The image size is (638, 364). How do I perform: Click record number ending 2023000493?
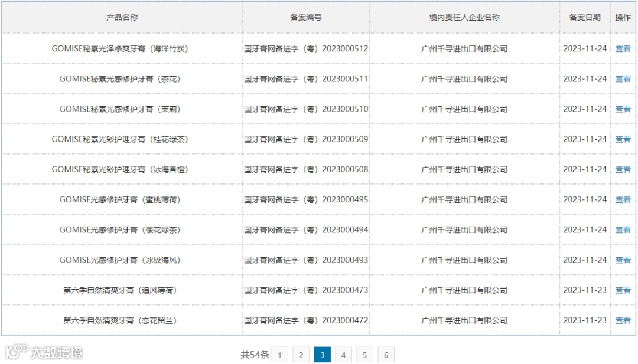click(x=306, y=260)
